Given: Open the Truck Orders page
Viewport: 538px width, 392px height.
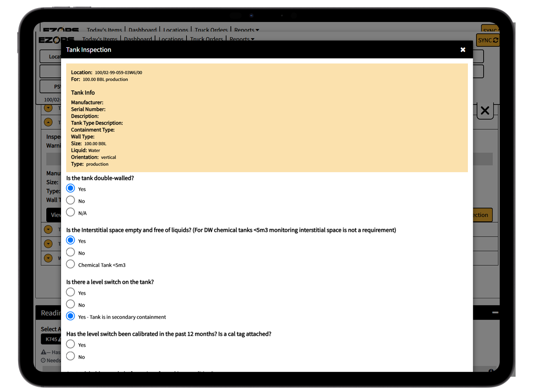Looking at the screenshot, I should (x=207, y=40).
